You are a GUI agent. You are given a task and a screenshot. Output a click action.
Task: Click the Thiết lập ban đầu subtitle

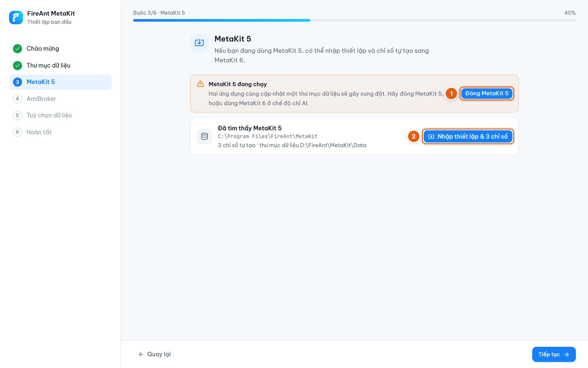pos(49,22)
